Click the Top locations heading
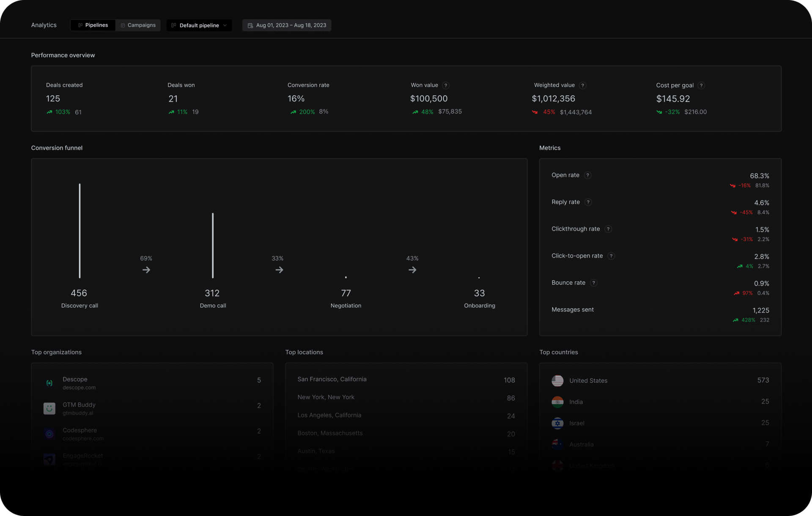This screenshot has width=812, height=516. click(x=304, y=352)
